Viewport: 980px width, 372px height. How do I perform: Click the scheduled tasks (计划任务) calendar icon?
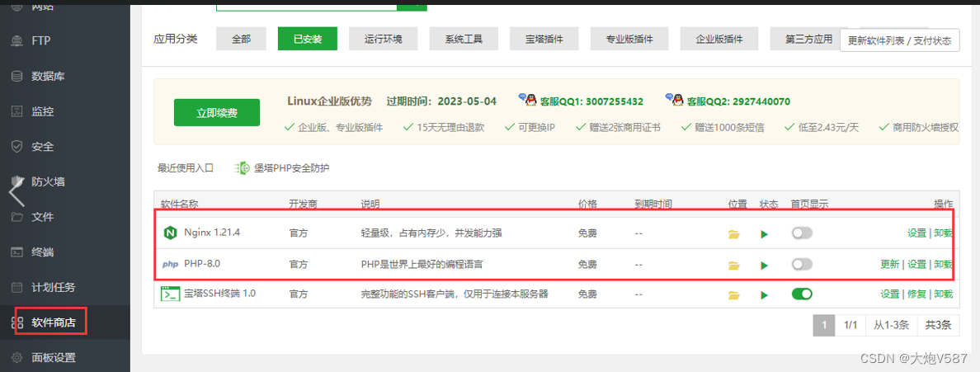point(17,288)
